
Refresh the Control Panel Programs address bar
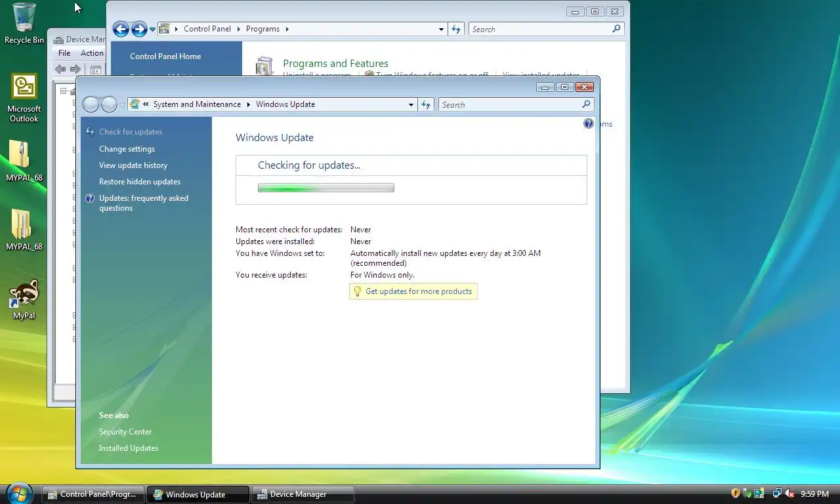point(457,29)
